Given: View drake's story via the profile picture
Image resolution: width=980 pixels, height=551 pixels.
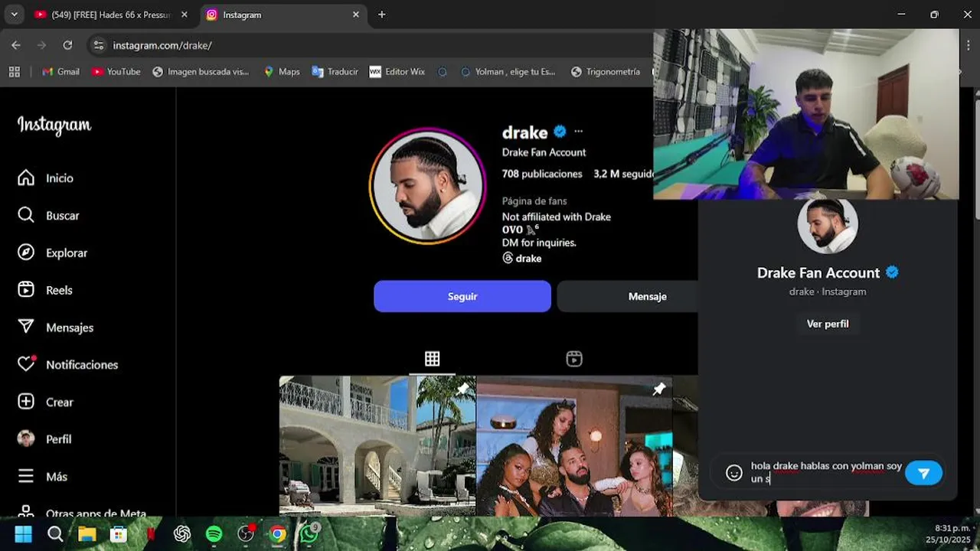Looking at the screenshot, I should [427, 186].
